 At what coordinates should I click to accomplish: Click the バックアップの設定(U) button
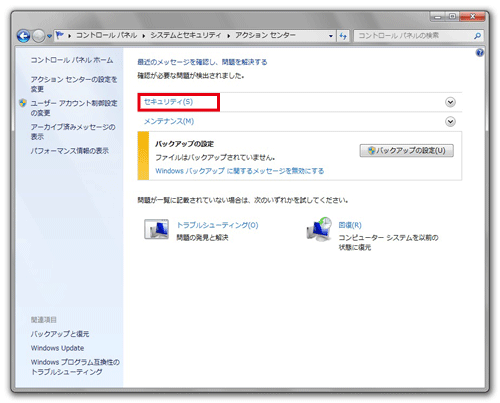tap(407, 150)
